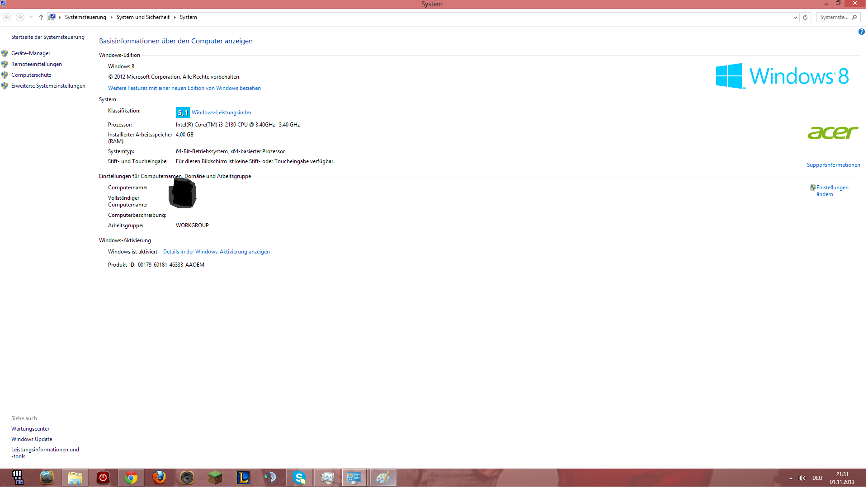Open Firefox from the taskbar
The height and width of the screenshot is (488, 868).
coord(159,478)
